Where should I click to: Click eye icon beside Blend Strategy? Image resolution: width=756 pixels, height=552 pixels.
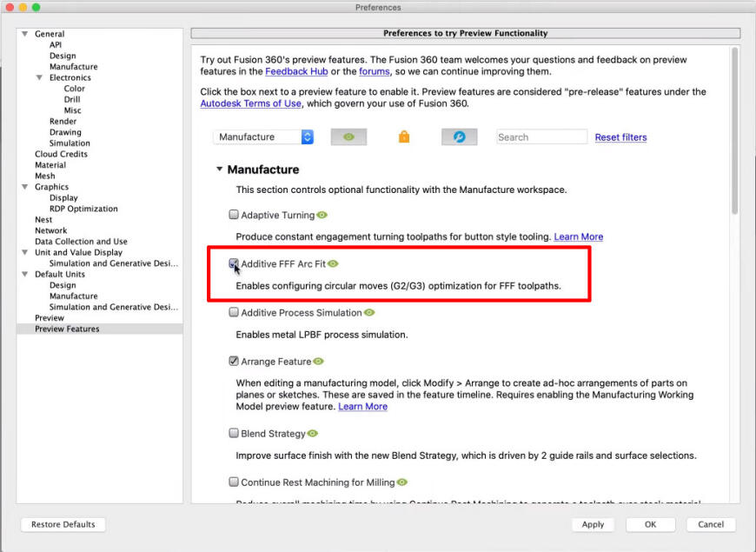[x=313, y=434]
